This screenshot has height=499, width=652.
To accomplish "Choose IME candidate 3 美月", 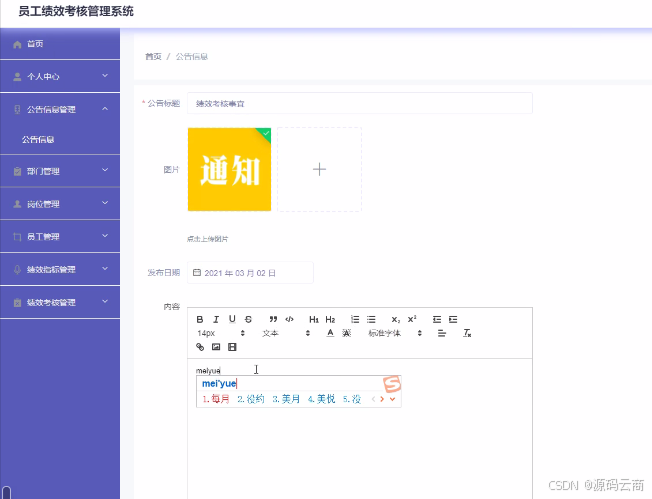I will (x=286, y=399).
